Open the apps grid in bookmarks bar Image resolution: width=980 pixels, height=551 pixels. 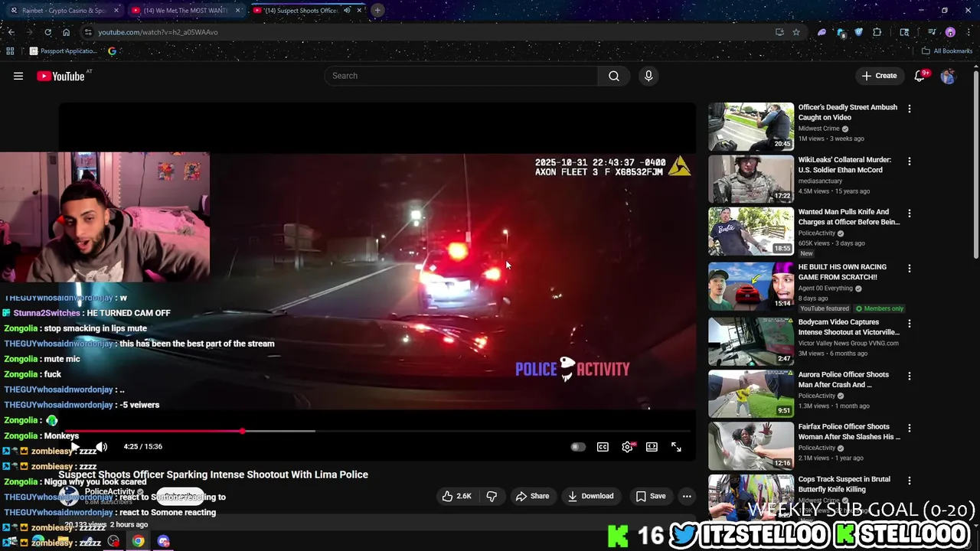click(10, 51)
